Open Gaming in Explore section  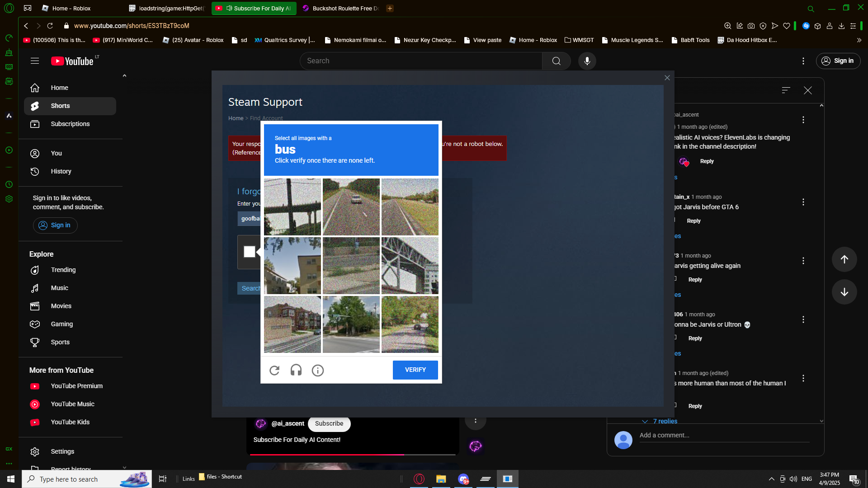[x=70, y=324]
